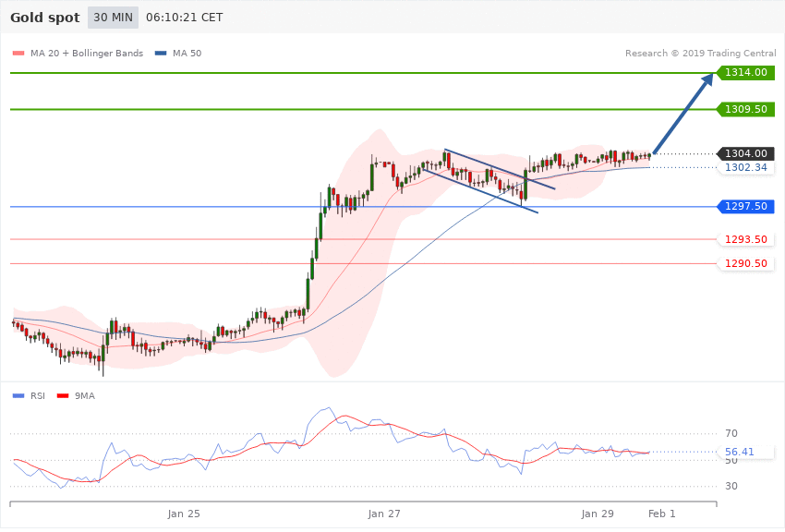785x532 pixels.
Task: Click the RSI 70 level label
Action: (731, 433)
